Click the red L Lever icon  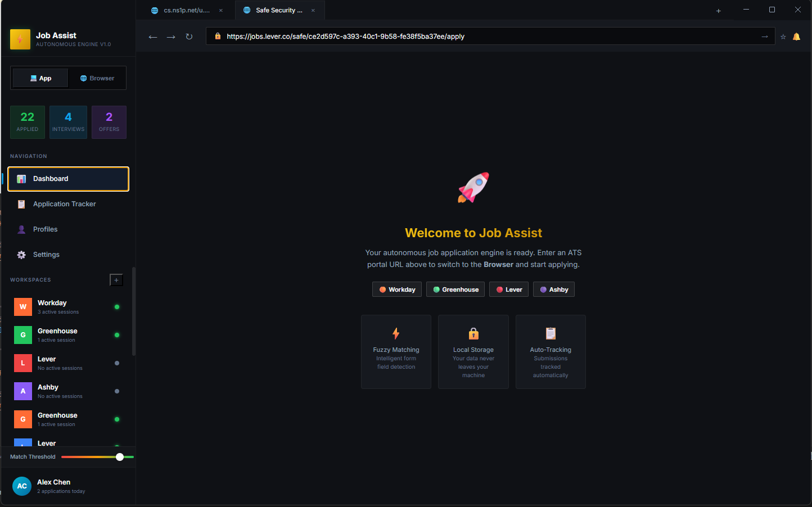click(x=23, y=363)
